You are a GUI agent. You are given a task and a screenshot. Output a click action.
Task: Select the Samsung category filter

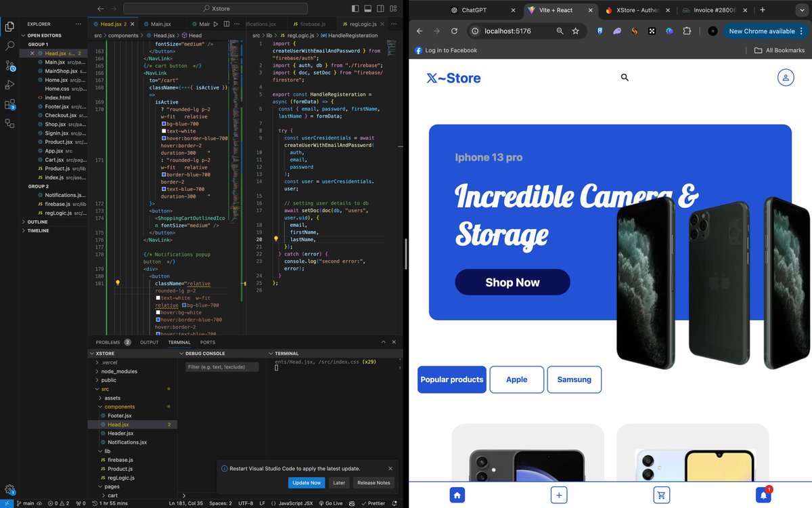[x=574, y=379]
